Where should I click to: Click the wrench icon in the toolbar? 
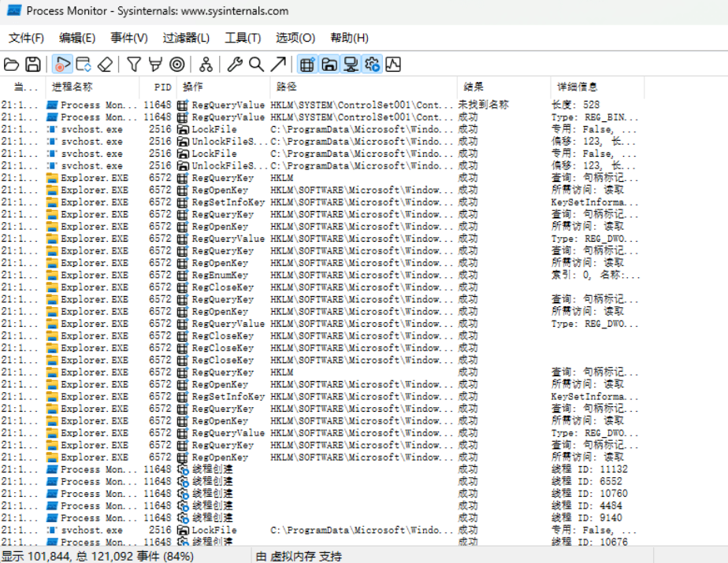tap(235, 65)
